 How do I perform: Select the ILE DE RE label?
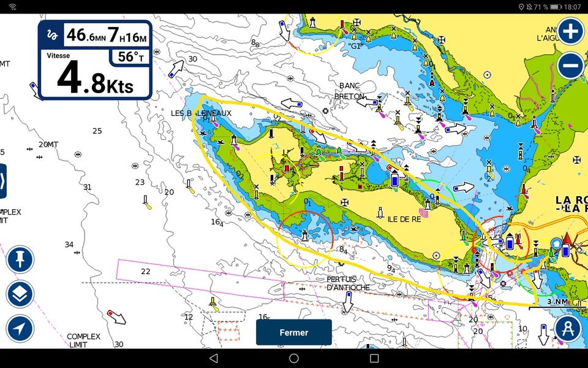click(404, 220)
